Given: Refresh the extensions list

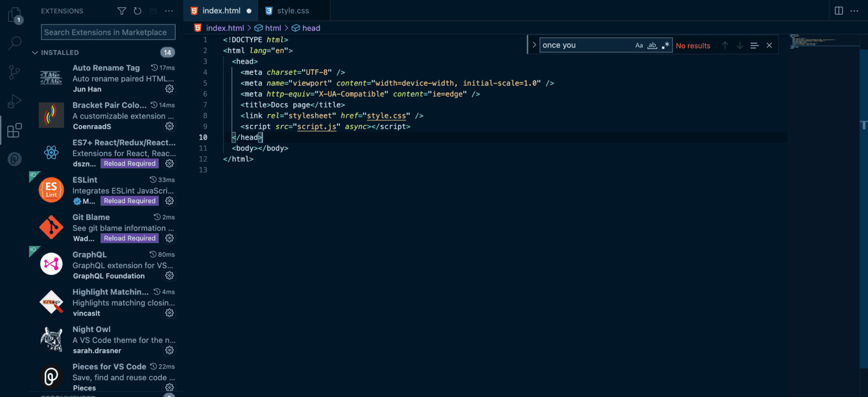Looking at the screenshot, I should (x=137, y=11).
